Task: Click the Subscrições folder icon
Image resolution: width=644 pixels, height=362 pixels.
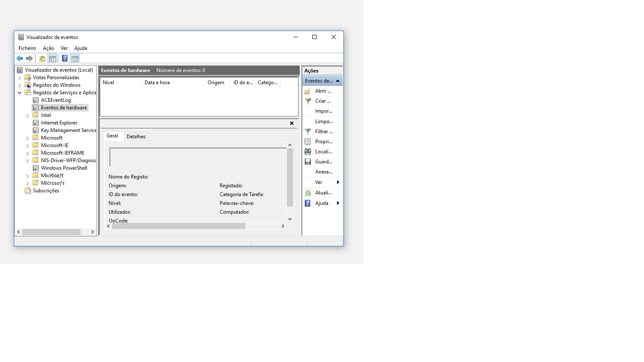Action: [28, 191]
